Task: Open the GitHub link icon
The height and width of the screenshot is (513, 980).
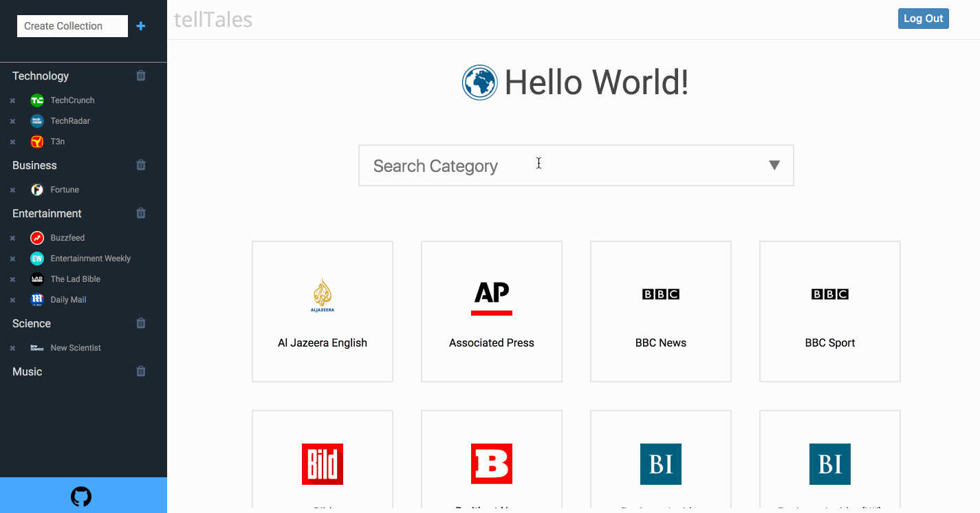Action: tap(81, 496)
